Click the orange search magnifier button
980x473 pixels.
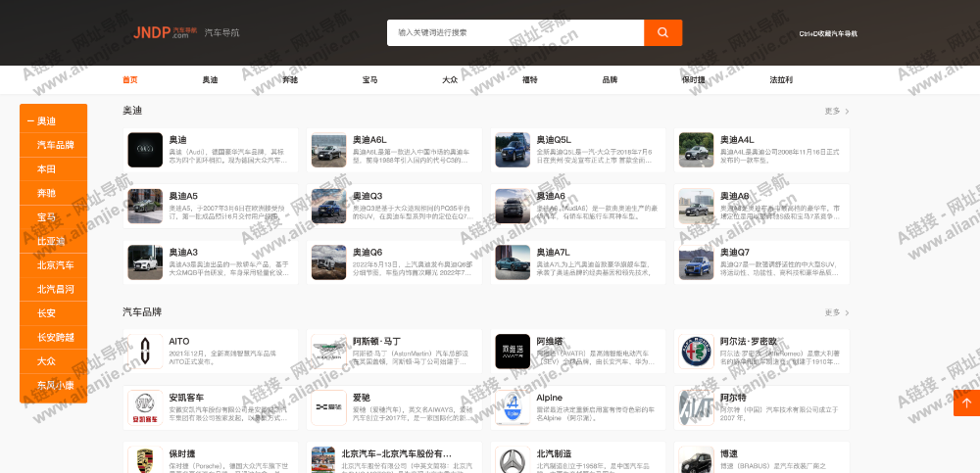pyautogui.click(x=662, y=32)
